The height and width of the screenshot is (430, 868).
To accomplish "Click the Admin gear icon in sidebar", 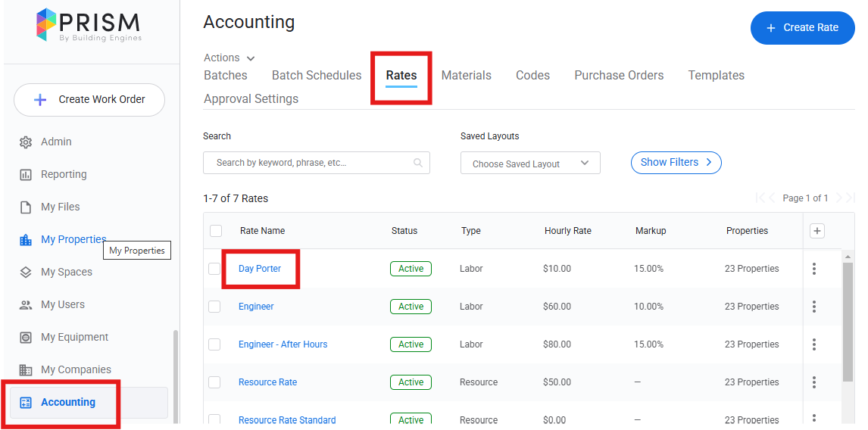I will 26,142.
